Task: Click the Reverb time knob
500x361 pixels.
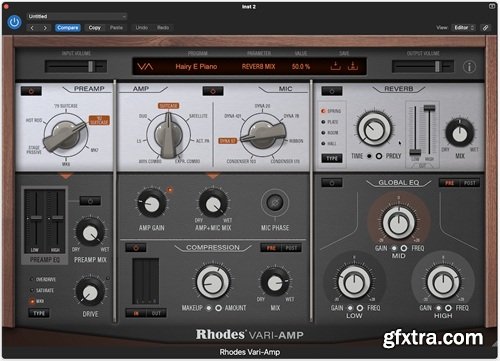Action: click(374, 128)
